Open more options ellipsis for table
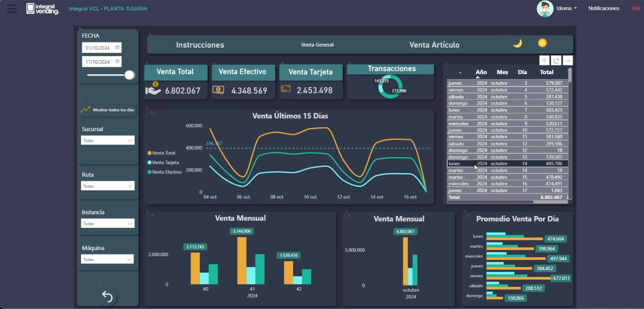Viewport: 644px width, 309px height. (x=568, y=61)
